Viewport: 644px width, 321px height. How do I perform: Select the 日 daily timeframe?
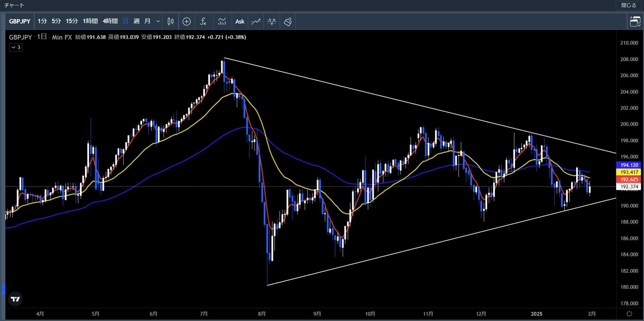click(x=126, y=21)
